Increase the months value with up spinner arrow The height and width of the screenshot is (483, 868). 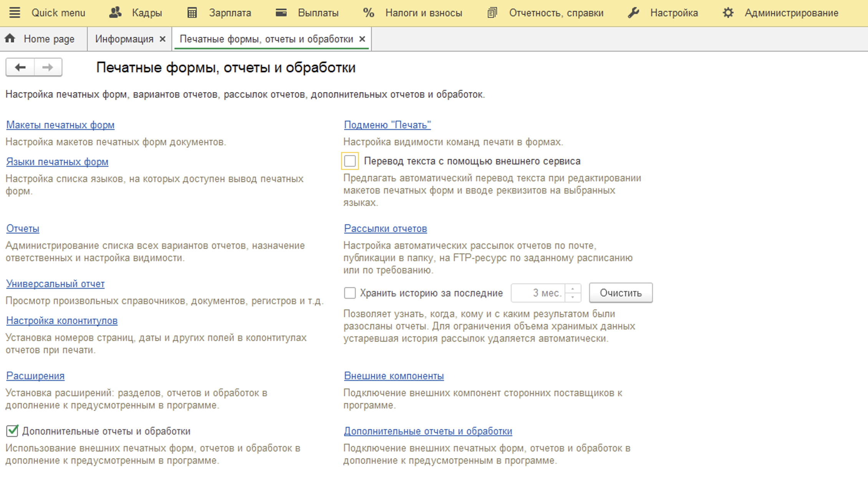click(x=573, y=289)
